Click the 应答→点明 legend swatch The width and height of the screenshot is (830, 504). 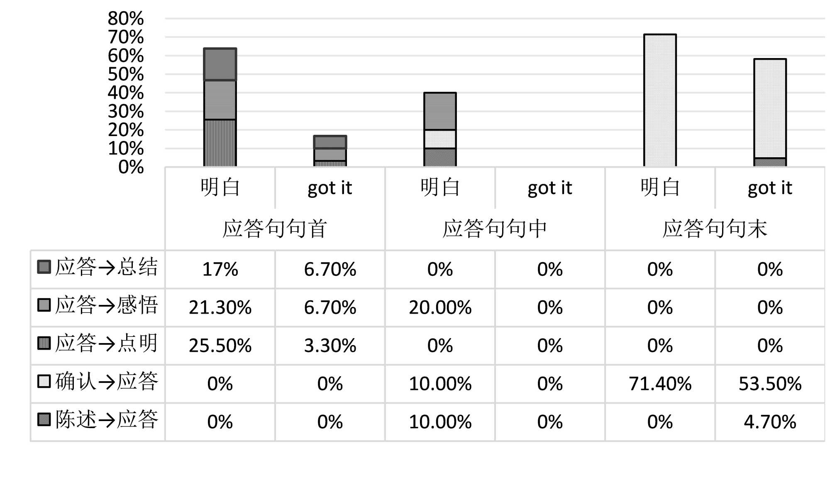pos(44,343)
